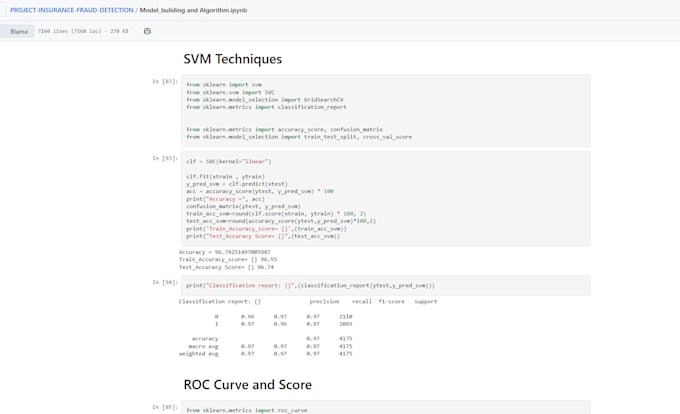680x414 pixels.
Task: Click the 'confusion_matrix(ytest, y_pred_svm)' line
Action: click(x=243, y=206)
